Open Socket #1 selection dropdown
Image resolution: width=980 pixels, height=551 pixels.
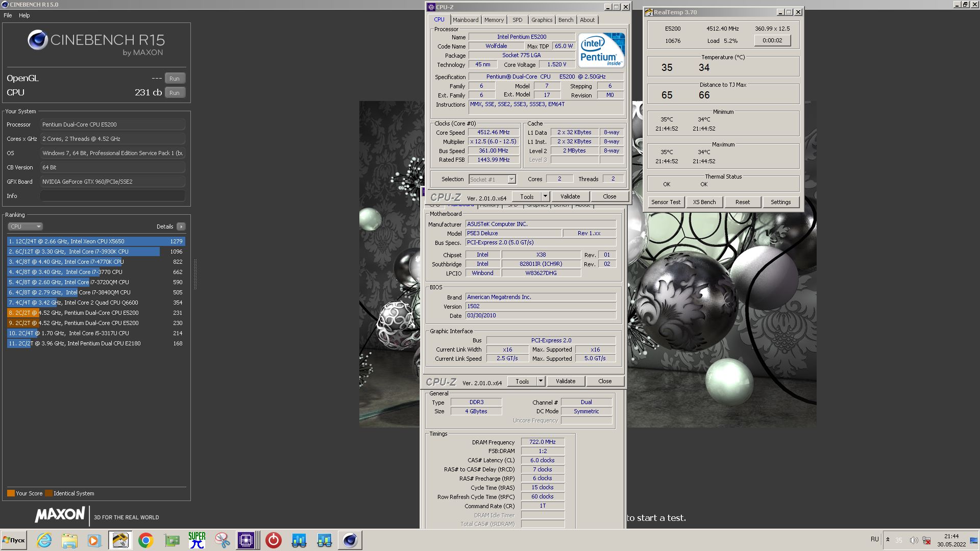493,179
